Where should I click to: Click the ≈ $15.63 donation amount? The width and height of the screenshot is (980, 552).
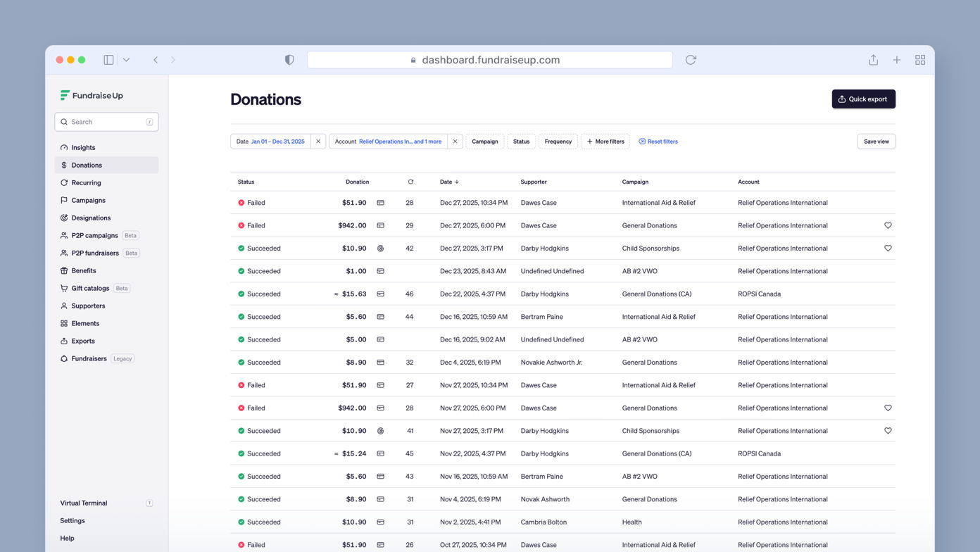pos(350,294)
